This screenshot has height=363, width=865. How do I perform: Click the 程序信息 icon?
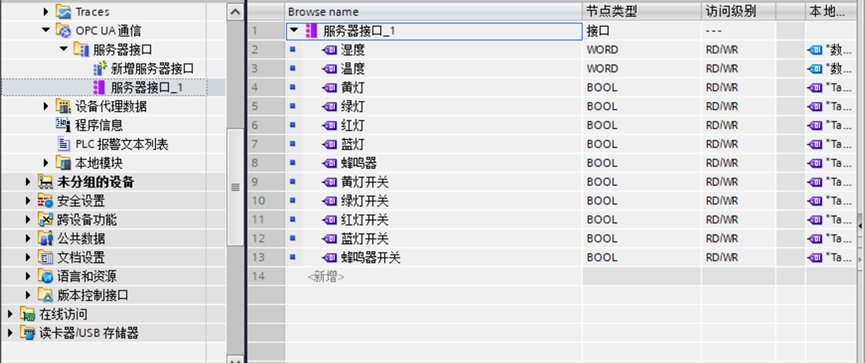point(63,125)
